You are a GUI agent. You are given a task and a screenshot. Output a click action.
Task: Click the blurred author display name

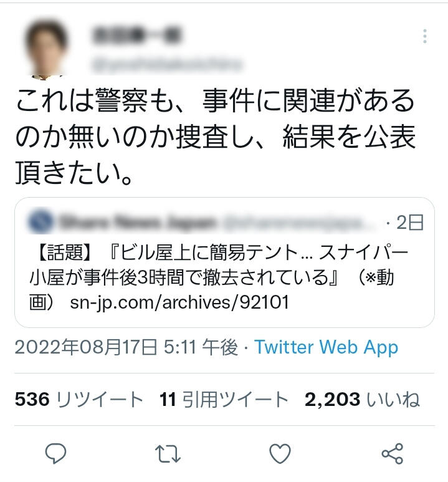136,35
